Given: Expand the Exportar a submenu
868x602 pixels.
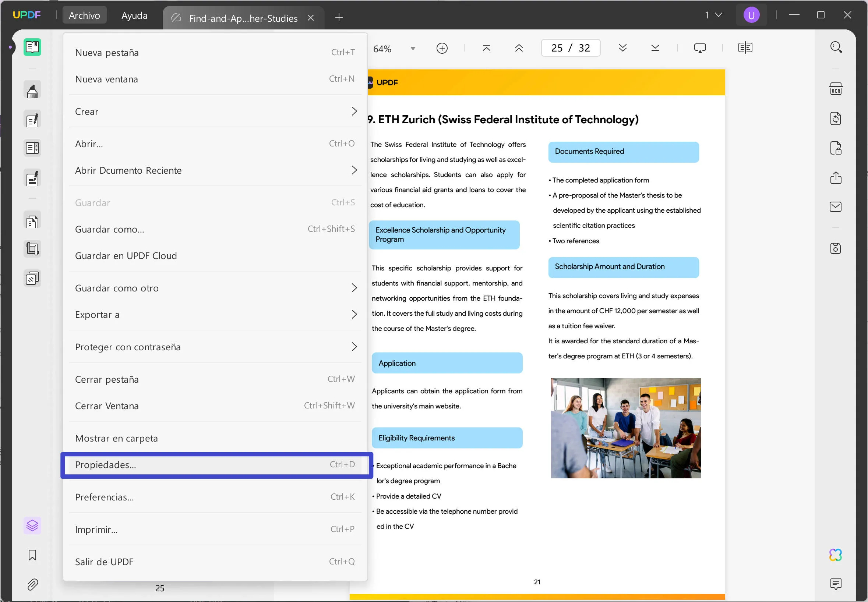Looking at the screenshot, I should point(216,314).
